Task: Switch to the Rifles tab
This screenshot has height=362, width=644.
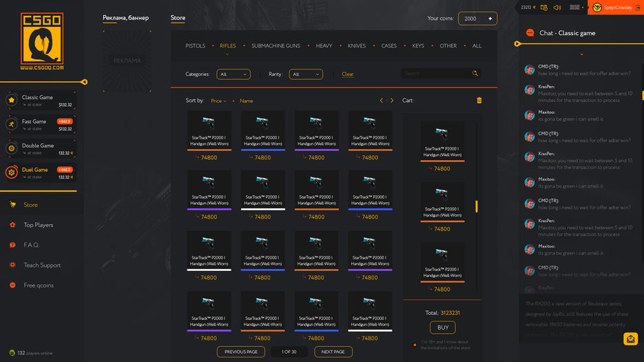Action: 227,46
